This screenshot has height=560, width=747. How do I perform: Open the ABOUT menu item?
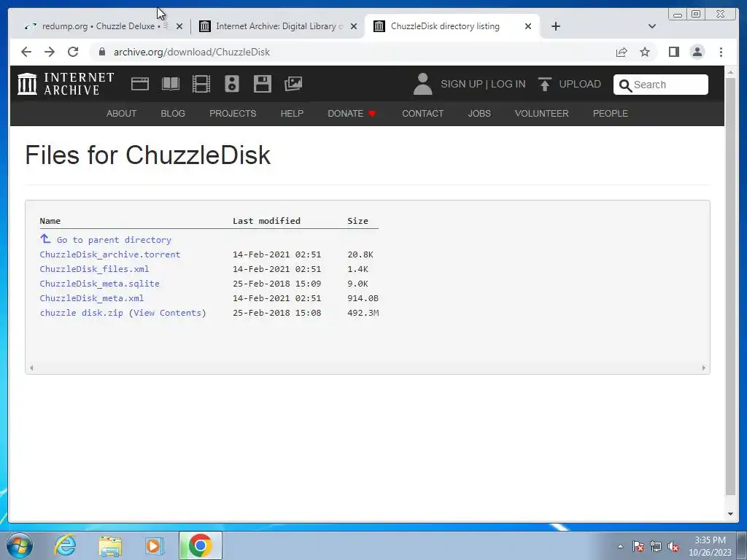click(122, 113)
